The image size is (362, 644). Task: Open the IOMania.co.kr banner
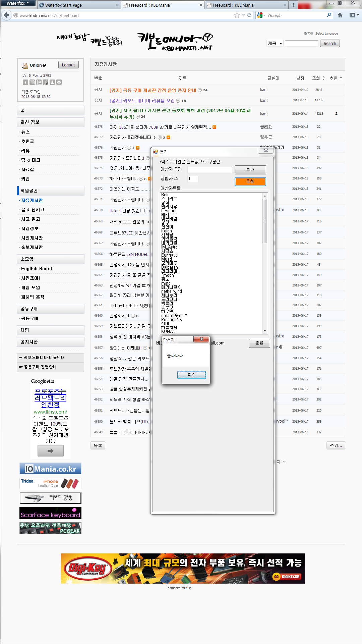coord(50,469)
